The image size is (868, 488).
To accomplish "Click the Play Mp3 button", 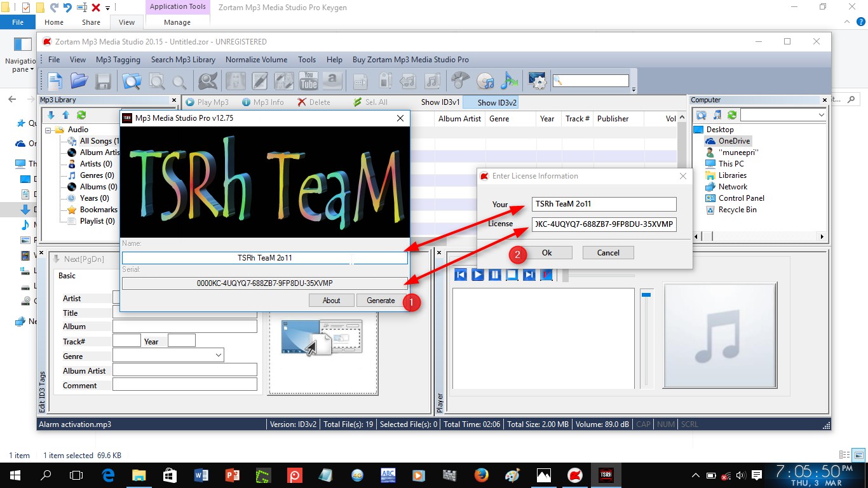I will point(207,102).
